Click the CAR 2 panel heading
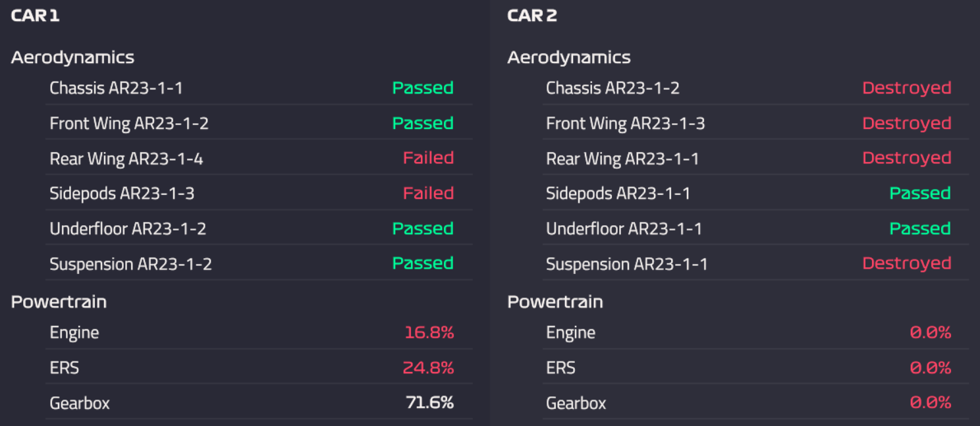Viewport: 980px width, 426px height. 532,16
